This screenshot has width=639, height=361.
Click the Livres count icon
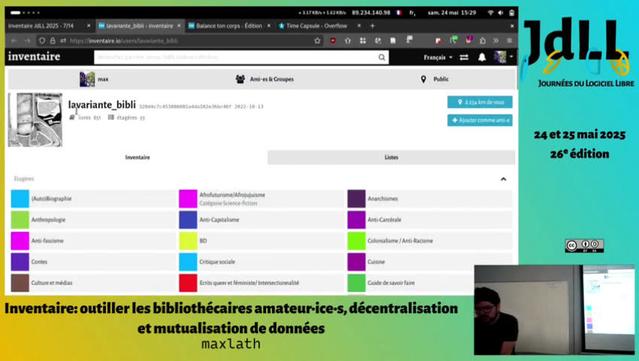tap(72, 117)
